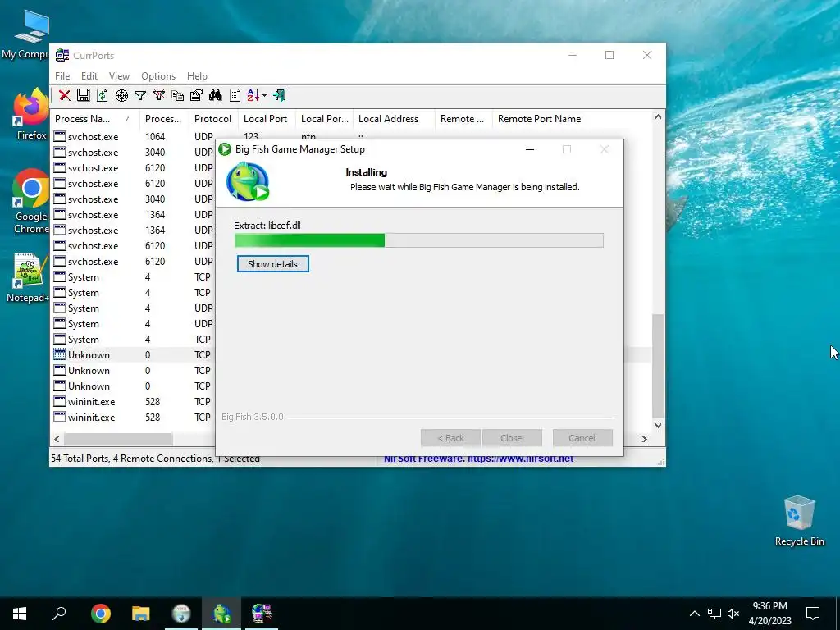Click the horizontal scrollbar thumb in CurrPorts
The width and height of the screenshot is (840, 630).
[x=118, y=439]
